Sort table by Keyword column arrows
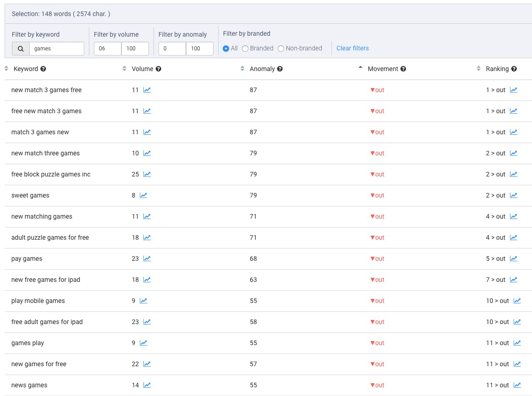The image size is (532, 396). [x=6, y=69]
